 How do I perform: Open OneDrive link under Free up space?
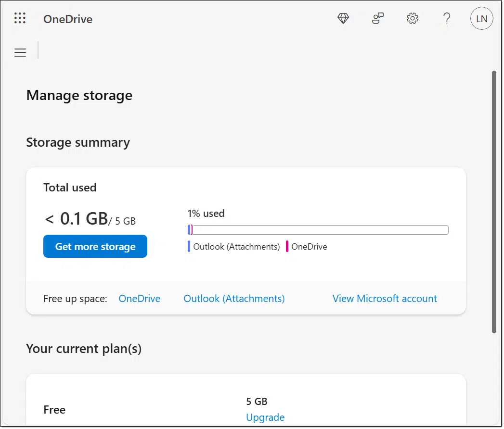point(139,299)
